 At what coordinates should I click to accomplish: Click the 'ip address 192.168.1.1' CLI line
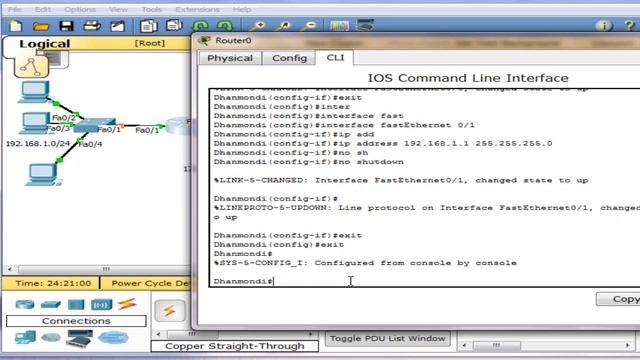[383, 143]
